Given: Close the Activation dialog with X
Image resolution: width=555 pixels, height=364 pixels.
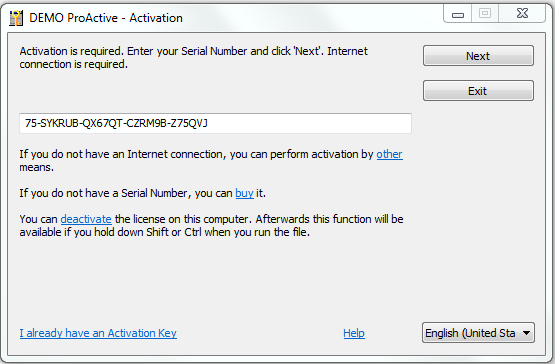Looking at the screenshot, I should coord(522,14).
